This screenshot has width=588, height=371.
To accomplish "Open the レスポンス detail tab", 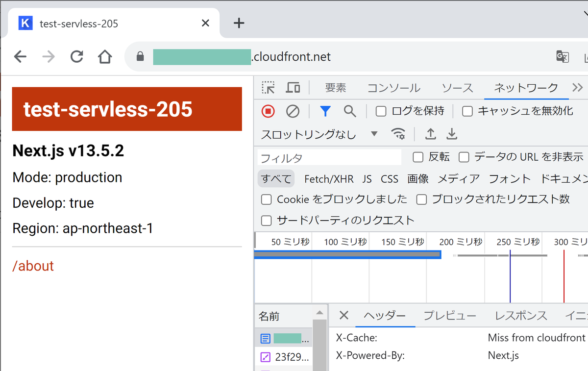I will coord(520,316).
